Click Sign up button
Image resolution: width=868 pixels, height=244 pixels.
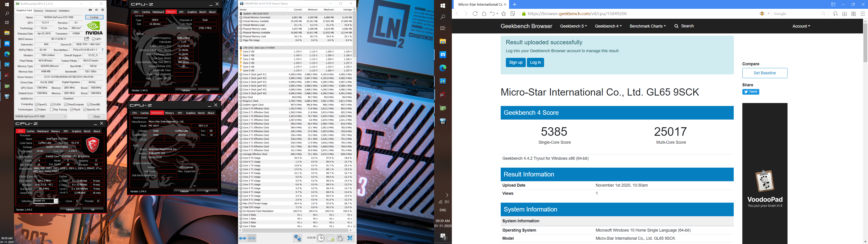click(516, 62)
